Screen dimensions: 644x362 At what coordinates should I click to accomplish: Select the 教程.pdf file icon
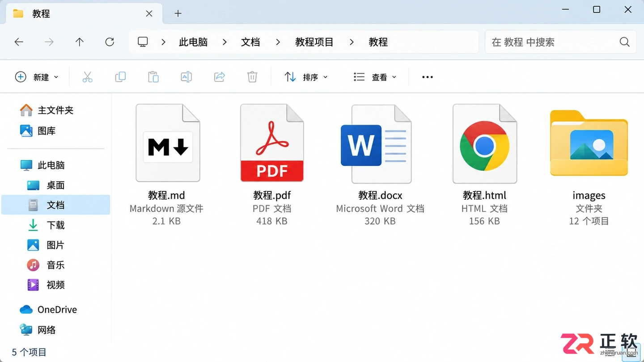[x=272, y=143]
